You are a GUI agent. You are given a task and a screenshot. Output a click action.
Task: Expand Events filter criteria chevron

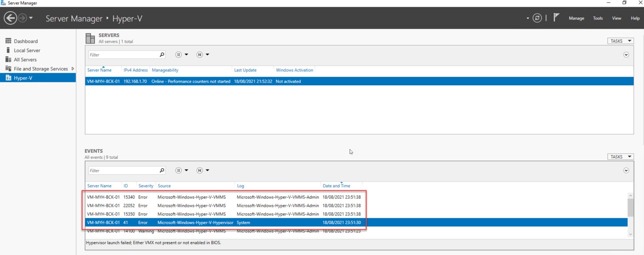tap(626, 170)
